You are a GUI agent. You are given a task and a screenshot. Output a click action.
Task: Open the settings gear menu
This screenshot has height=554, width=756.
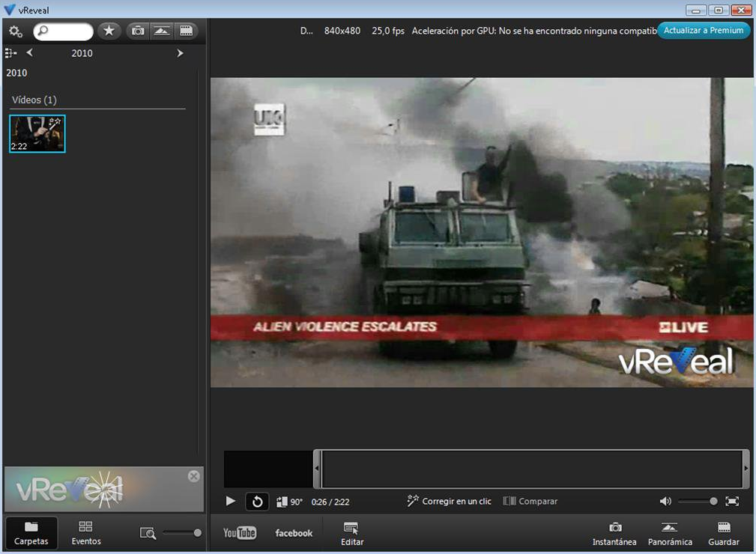pyautogui.click(x=16, y=31)
